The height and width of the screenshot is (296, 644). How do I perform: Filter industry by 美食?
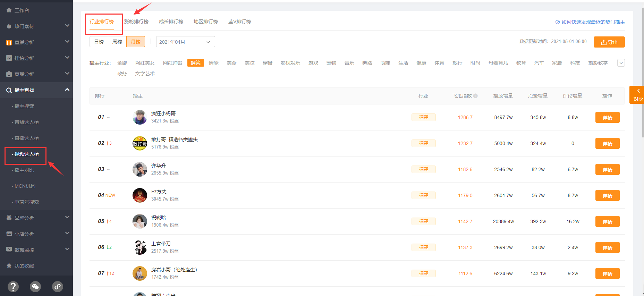[231, 63]
